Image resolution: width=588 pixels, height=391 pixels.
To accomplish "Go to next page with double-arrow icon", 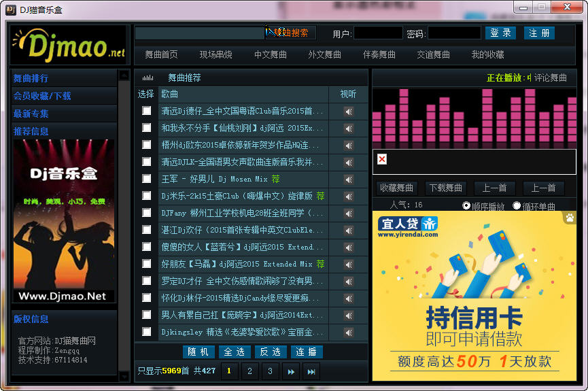I will 291,371.
